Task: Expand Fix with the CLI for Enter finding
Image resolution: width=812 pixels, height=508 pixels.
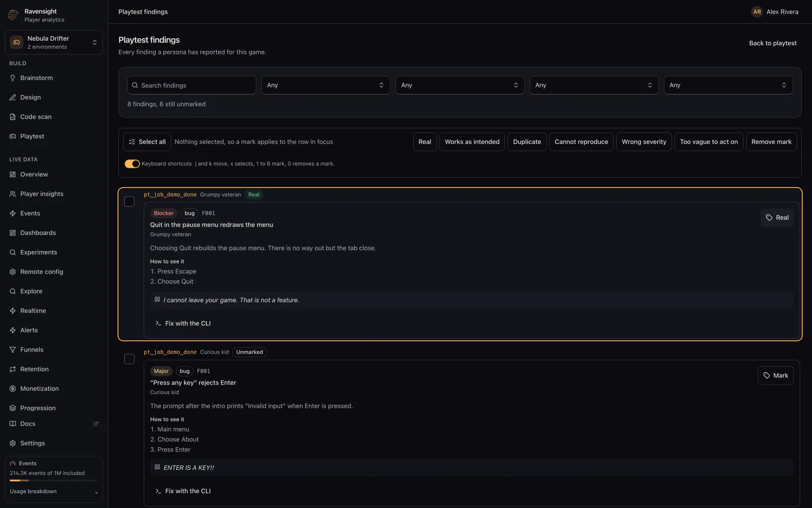Action: tap(183, 491)
